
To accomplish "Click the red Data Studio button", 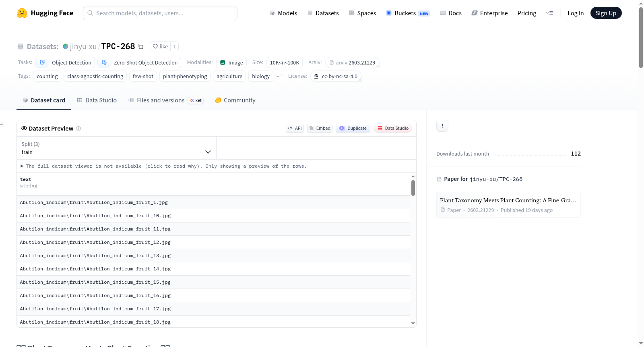I will 393,128.
